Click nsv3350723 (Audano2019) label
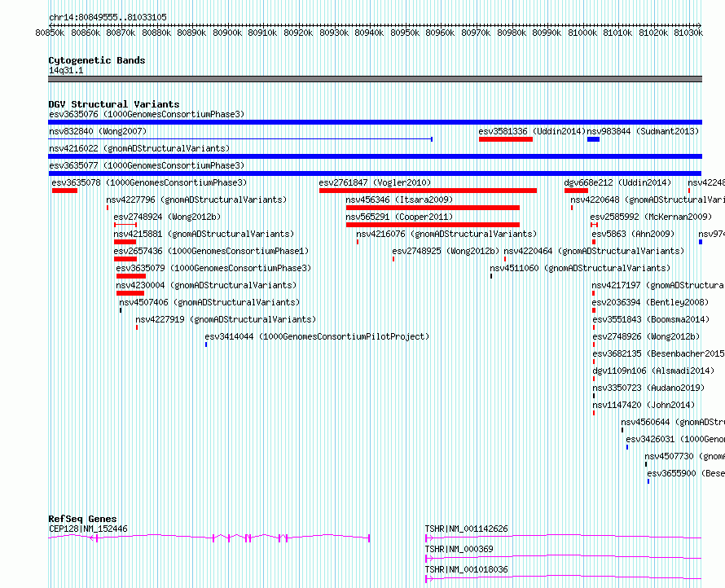The width and height of the screenshot is (725, 588). (648, 388)
